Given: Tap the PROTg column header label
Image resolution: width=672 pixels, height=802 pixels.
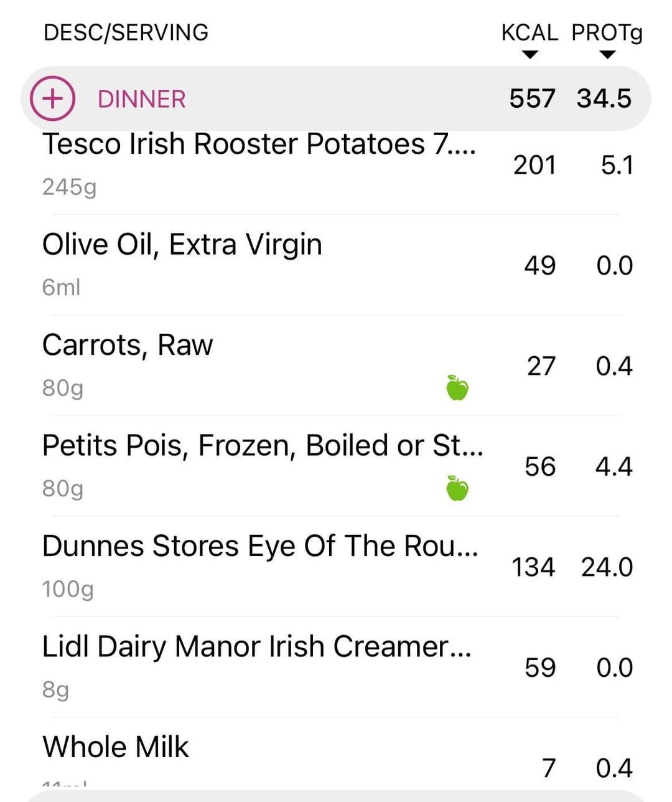Looking at the screenshot, I should click(x=607, y=32).
